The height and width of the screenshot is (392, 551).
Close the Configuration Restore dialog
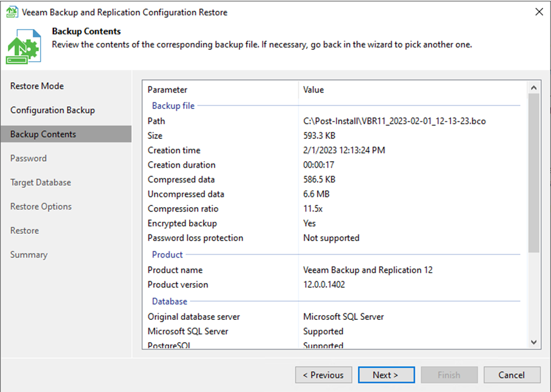pyautogui.click(x=539, y=12)
